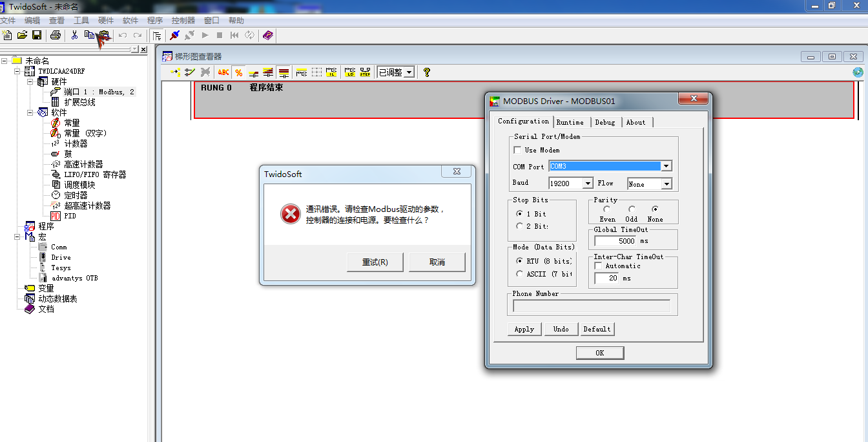Viewport: 868px width, 442px height.
Task: Enable the Use Modem checkbox
Action: point(517,150)
